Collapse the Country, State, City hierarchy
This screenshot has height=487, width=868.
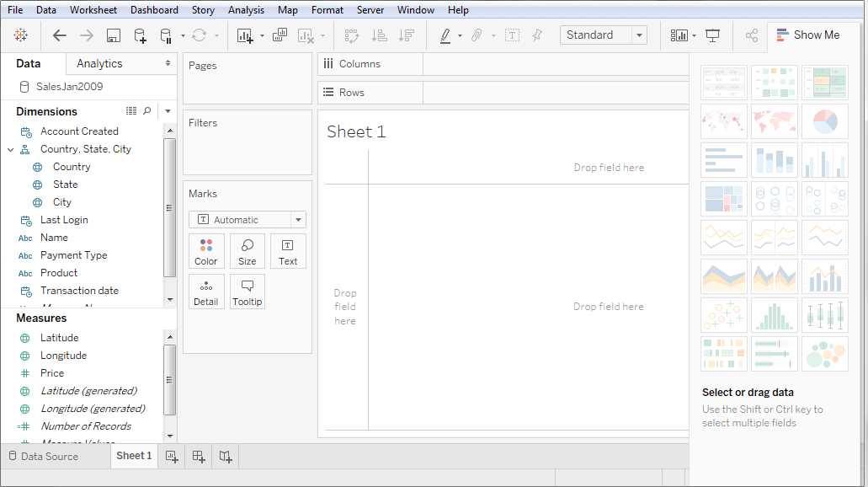pos(10,150)
